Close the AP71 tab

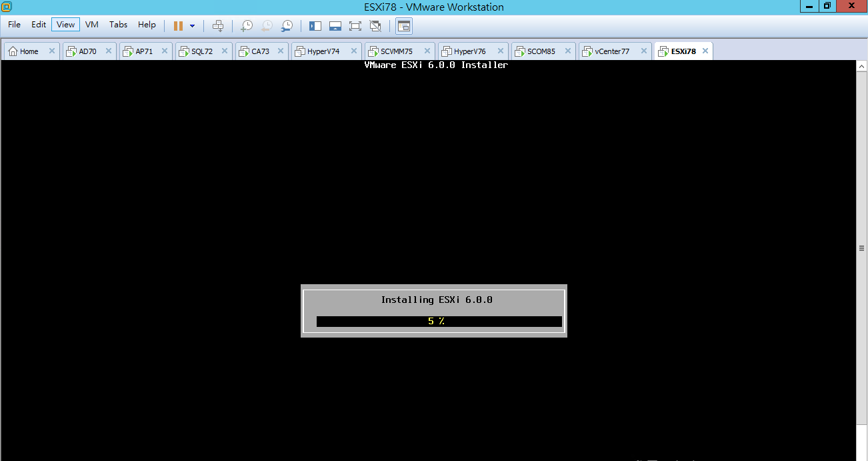click(165, 51)
